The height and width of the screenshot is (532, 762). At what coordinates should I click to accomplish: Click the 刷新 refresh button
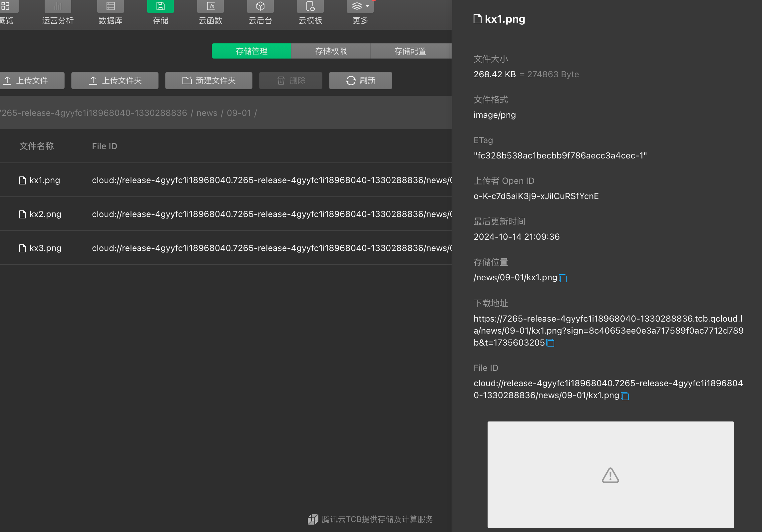[361, 81]
